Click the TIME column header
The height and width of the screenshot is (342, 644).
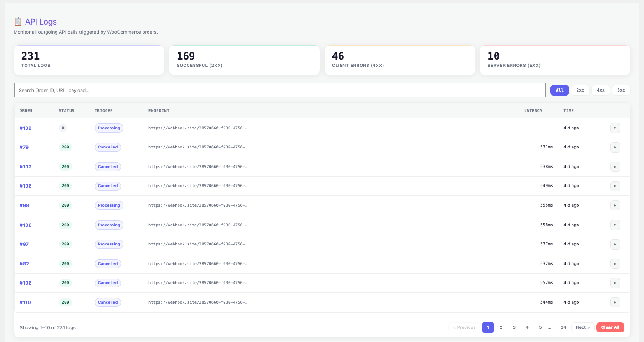[x=568, y=111]
